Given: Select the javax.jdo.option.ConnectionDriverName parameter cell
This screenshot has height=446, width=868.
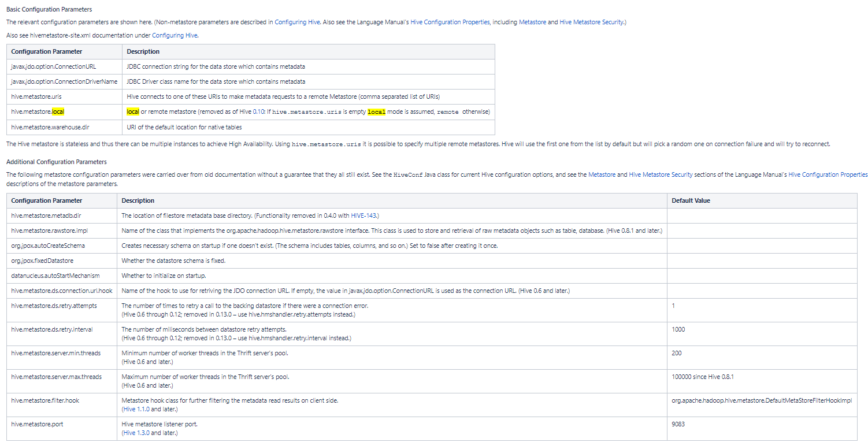Looking at the screenshot, I should (65, 81).
